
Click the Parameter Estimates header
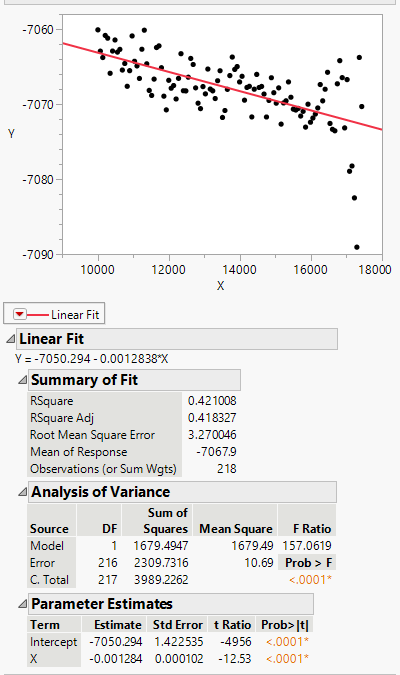[x=171, y=604]
